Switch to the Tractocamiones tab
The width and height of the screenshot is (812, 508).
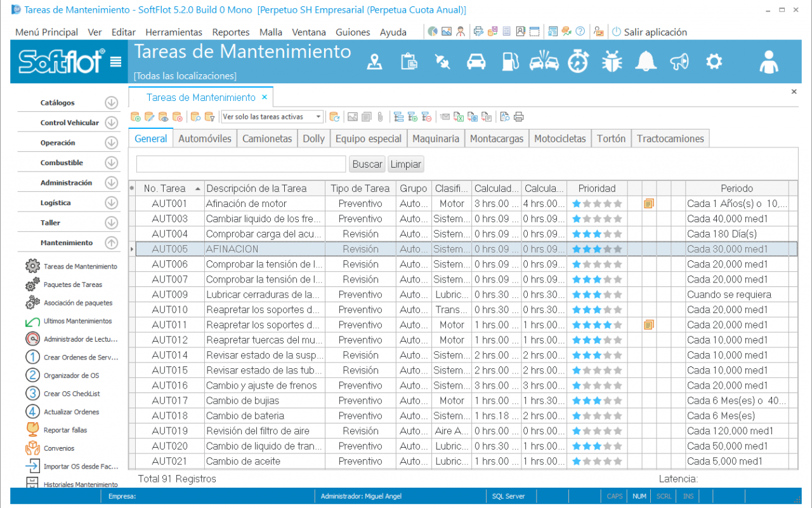[670, 138]
